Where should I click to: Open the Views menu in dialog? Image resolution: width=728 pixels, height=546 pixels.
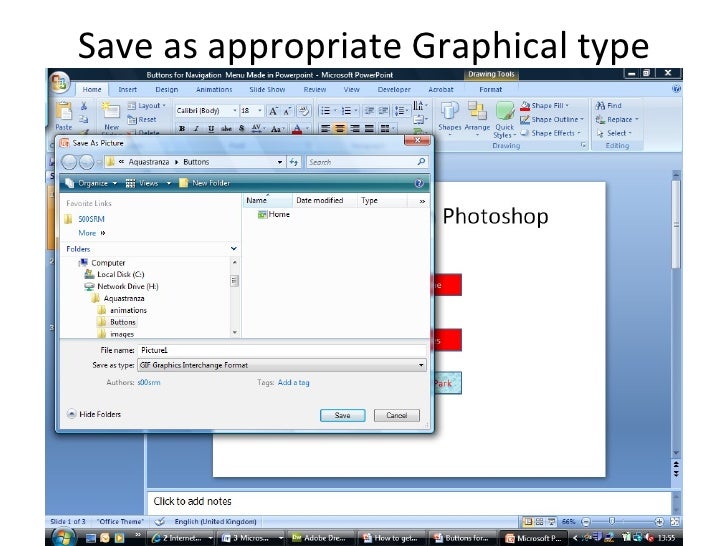coord(148,183)
